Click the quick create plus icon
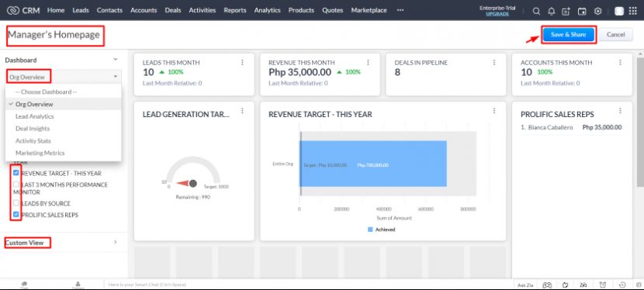 tap(566, 12)
